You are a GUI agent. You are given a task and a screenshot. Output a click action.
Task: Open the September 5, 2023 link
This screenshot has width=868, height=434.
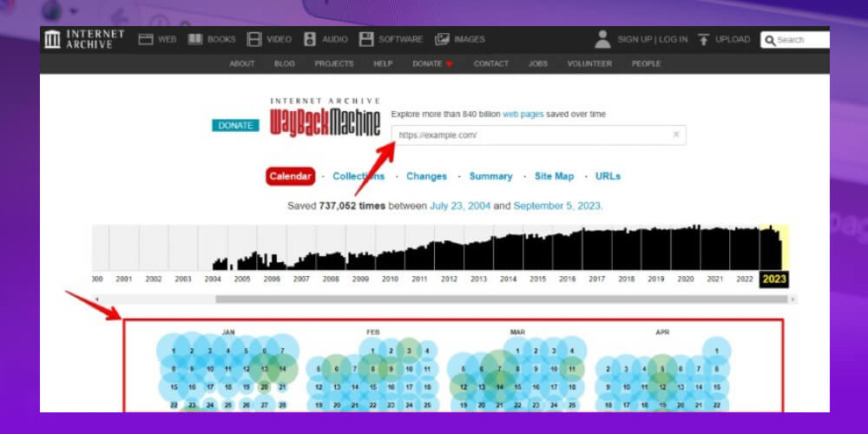pyautogui.click(x=557, y=207)
